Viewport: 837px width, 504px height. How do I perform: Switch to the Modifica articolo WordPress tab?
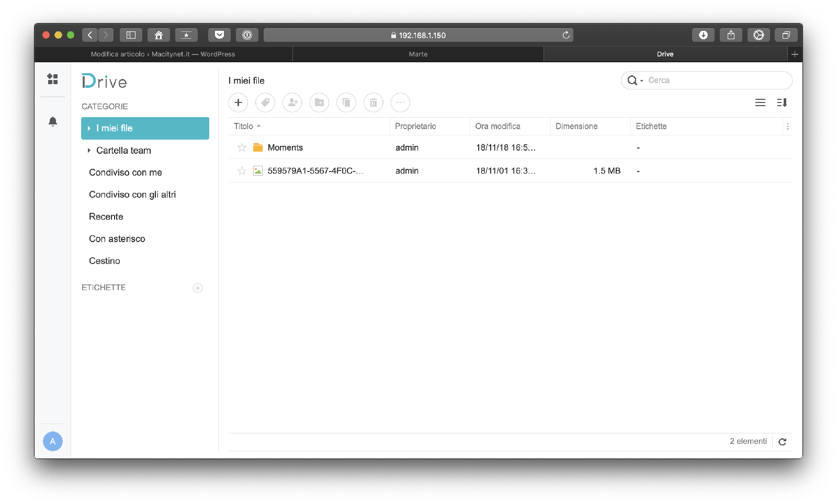[163, 54]
